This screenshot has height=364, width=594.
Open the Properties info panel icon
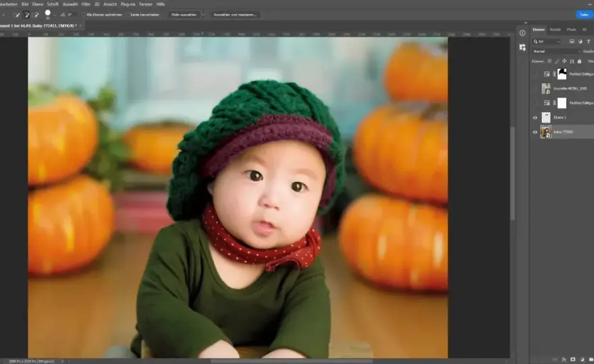point(522,33)
